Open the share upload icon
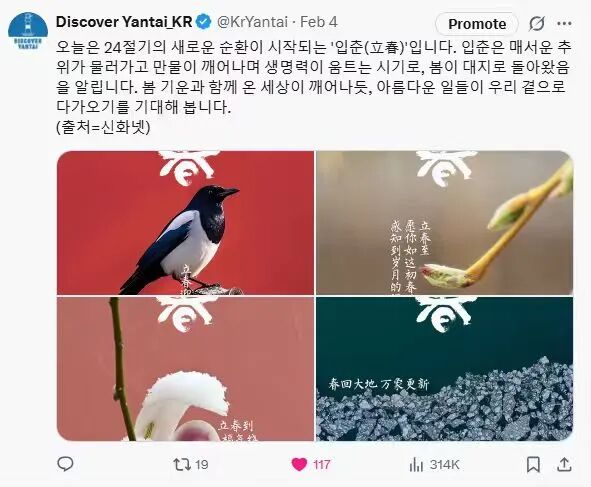Image resolution: width=591 pixels, height=487 pixels. 564,464
